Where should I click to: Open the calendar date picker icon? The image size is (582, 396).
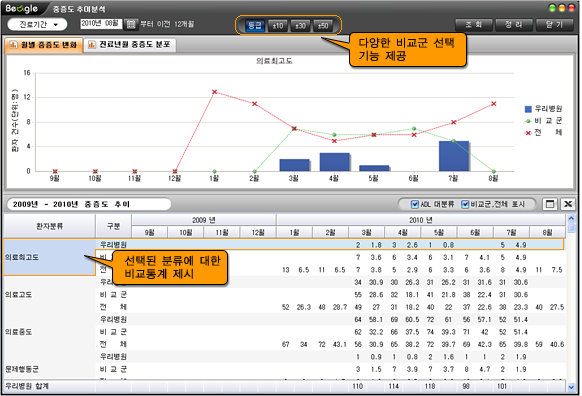[130, 24]
